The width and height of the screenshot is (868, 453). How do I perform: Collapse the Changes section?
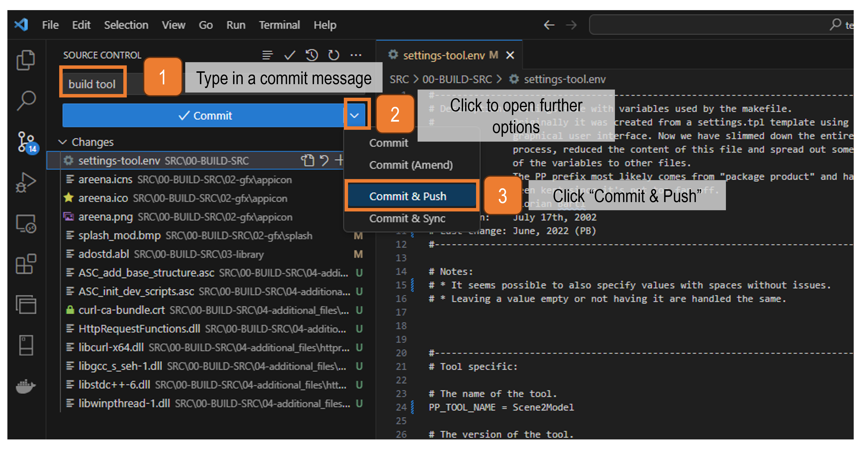point(62,142)
